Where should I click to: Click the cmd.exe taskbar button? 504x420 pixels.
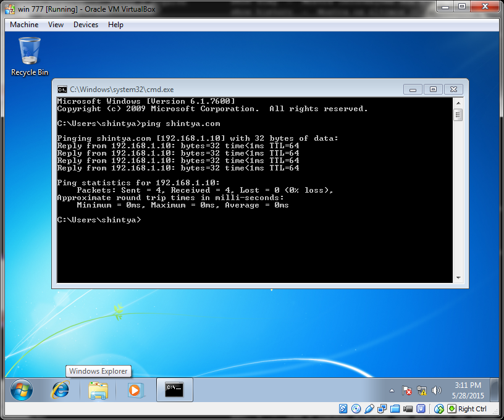point(175,390)
